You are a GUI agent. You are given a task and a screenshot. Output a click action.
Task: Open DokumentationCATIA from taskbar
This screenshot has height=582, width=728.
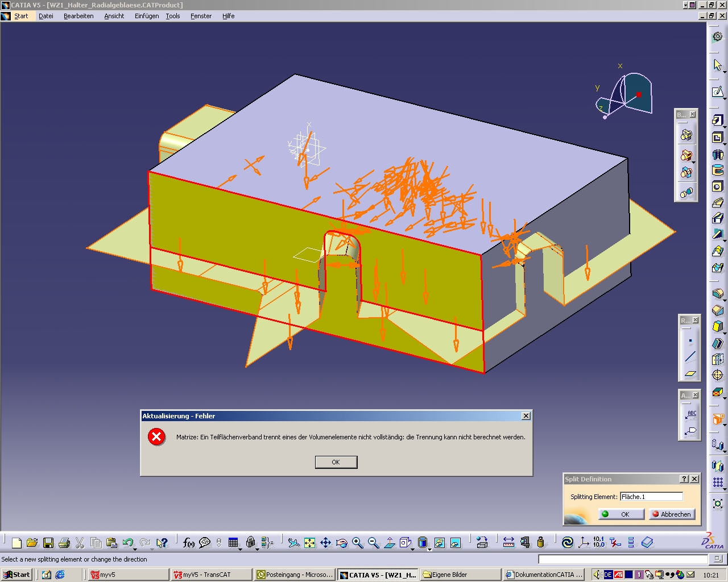(x=544, y=575)
